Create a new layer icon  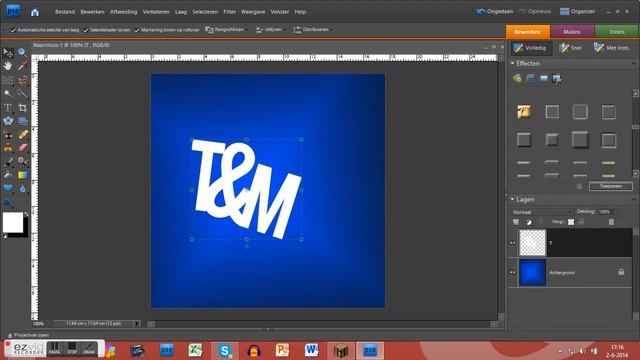point(516,222)
